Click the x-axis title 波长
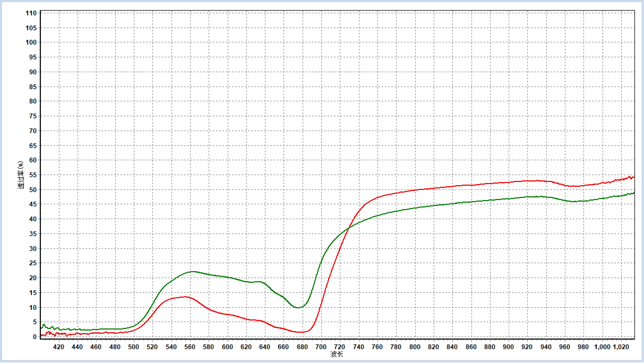The width and height of the screenshot is (644, 364). (x=337, y=354)
